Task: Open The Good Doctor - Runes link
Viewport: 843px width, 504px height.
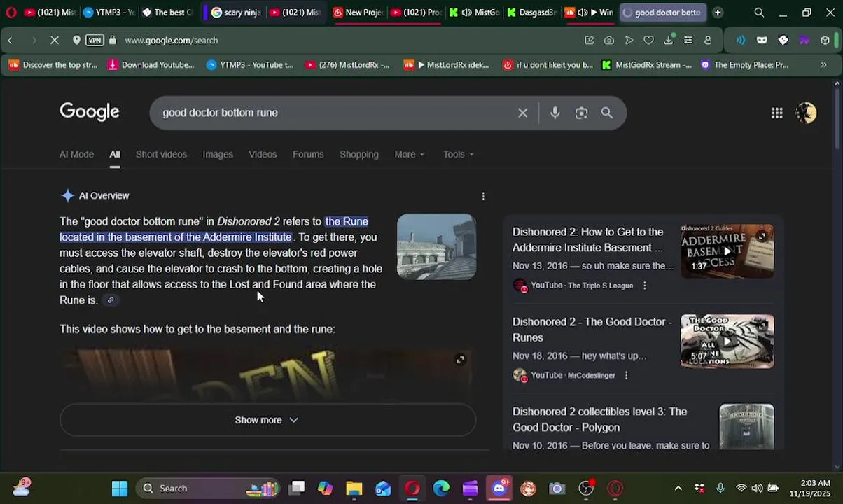Action: click(592, 330)
